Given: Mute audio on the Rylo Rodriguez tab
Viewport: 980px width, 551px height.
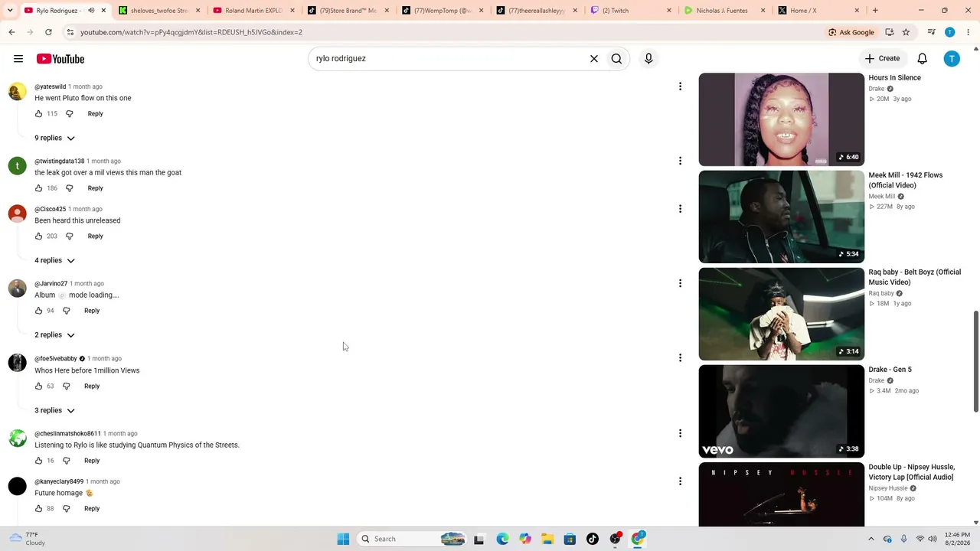Looking at the screenshot, I should pyautogui.click(x=91, y=11).
